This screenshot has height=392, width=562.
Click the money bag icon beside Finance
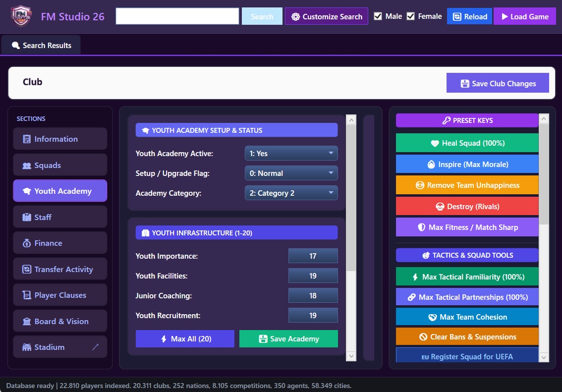27,243
